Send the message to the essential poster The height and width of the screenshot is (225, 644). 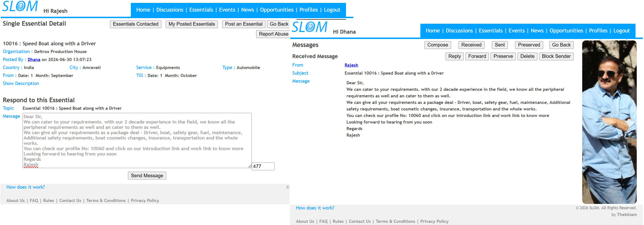(x=147, y=176)
